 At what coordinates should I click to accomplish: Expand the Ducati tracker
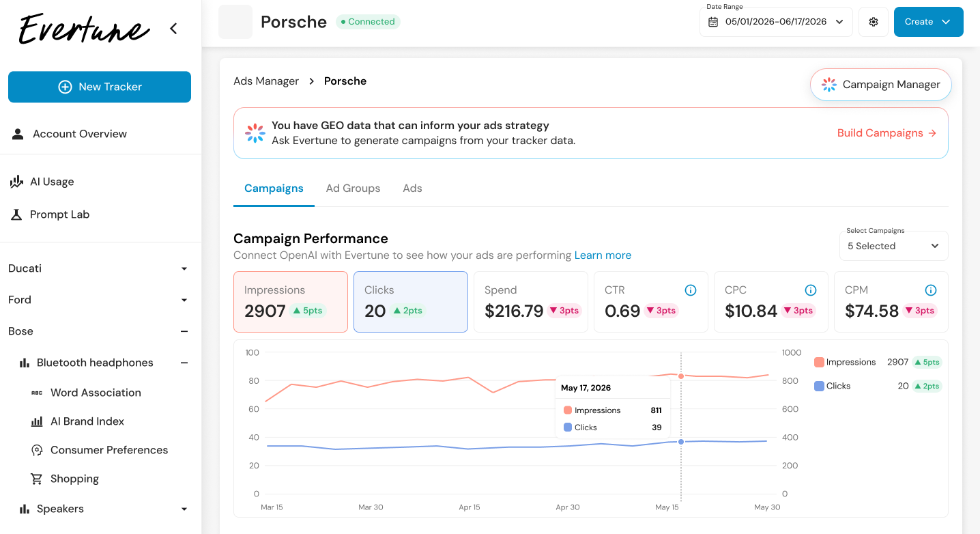[x=184, y=268]
